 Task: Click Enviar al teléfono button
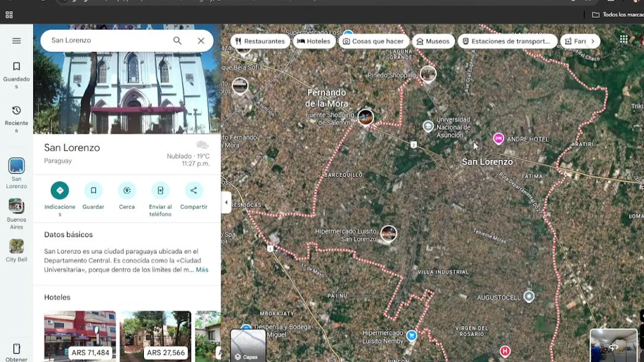160,190
